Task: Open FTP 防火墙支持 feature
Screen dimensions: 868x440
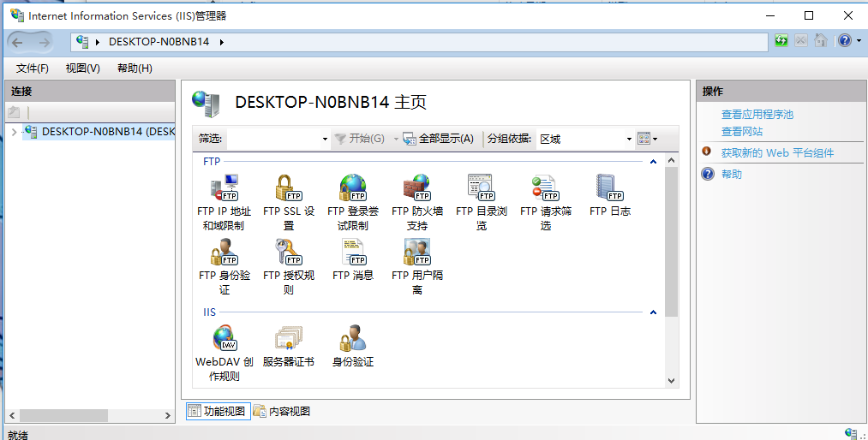Action: (416, 202)
